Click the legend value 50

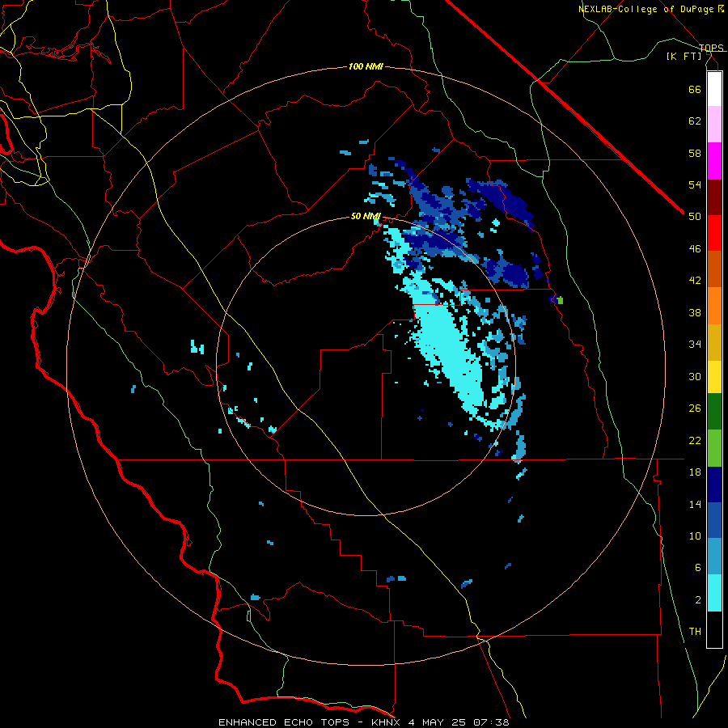coord(695,217)
